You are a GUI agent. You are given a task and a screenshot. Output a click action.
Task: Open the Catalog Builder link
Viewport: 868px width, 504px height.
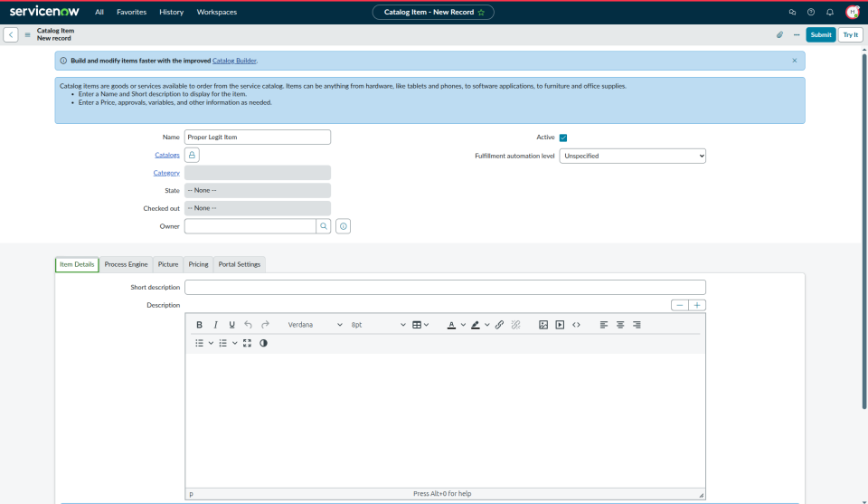click(x=234, y=61)
